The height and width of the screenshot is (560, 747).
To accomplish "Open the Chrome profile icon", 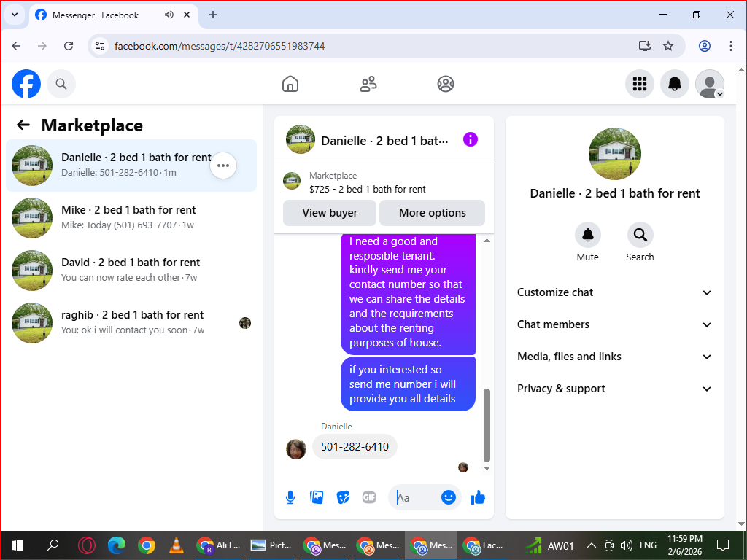I will (705, 46).
